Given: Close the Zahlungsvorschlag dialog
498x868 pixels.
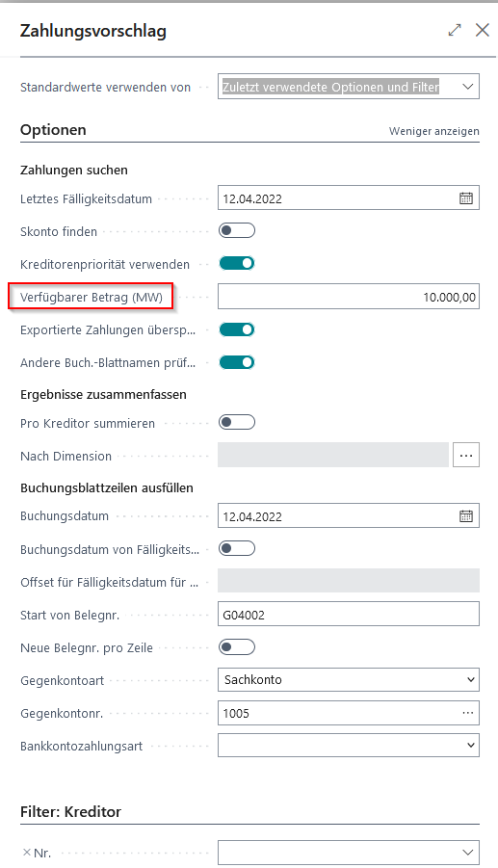Looking at the screenshot, I should coord(483,30).
